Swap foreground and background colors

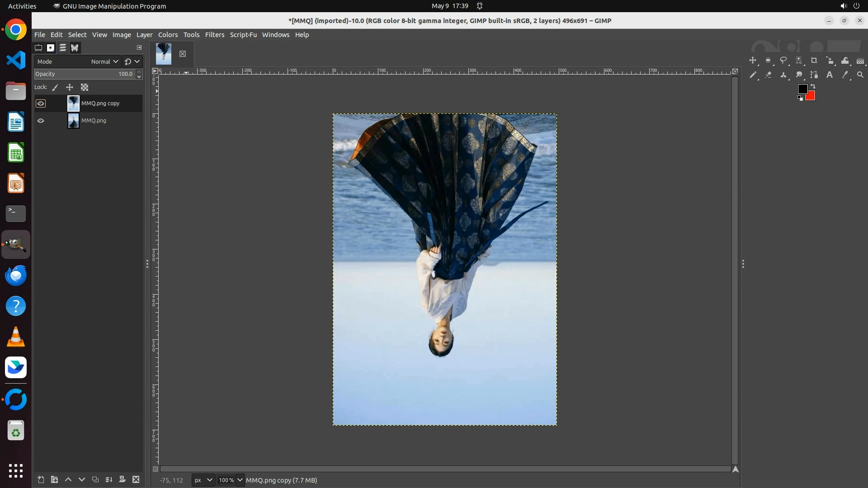click(813, 86)
